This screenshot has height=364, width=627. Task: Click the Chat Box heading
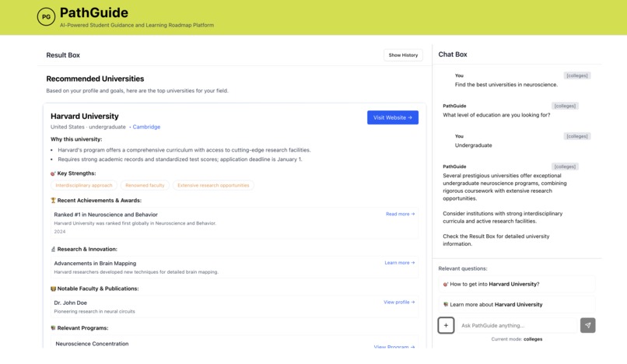pos(453,54)
